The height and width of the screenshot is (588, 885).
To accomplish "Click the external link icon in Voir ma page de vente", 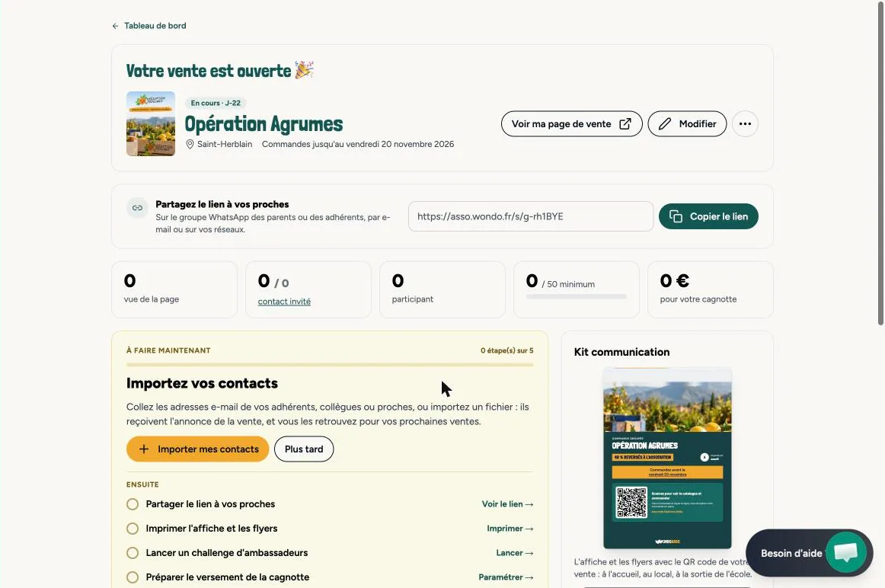I will click(x=625, y=123).
